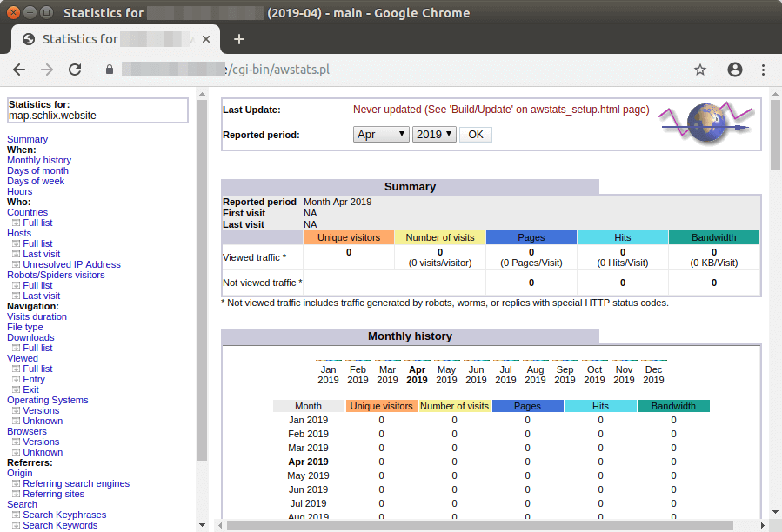Open the Monthly history link in sidebar
782x532 pixels.
pos(39,160)
